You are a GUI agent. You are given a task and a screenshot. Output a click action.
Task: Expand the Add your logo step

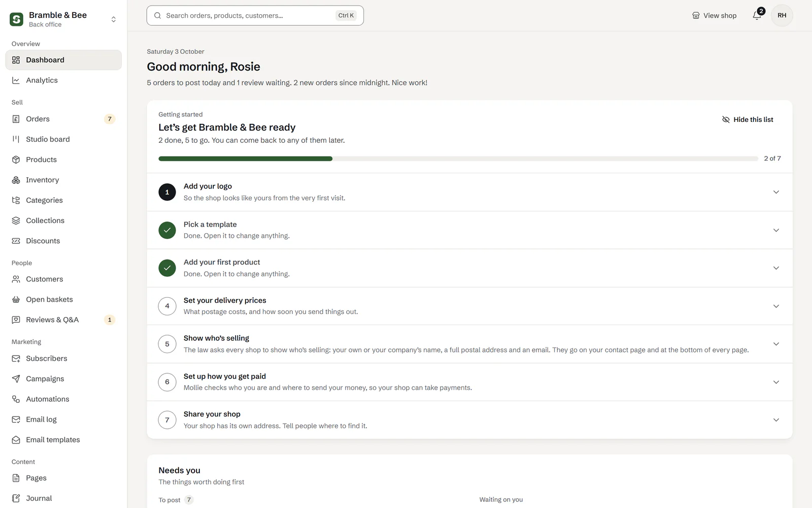point(776,192)
